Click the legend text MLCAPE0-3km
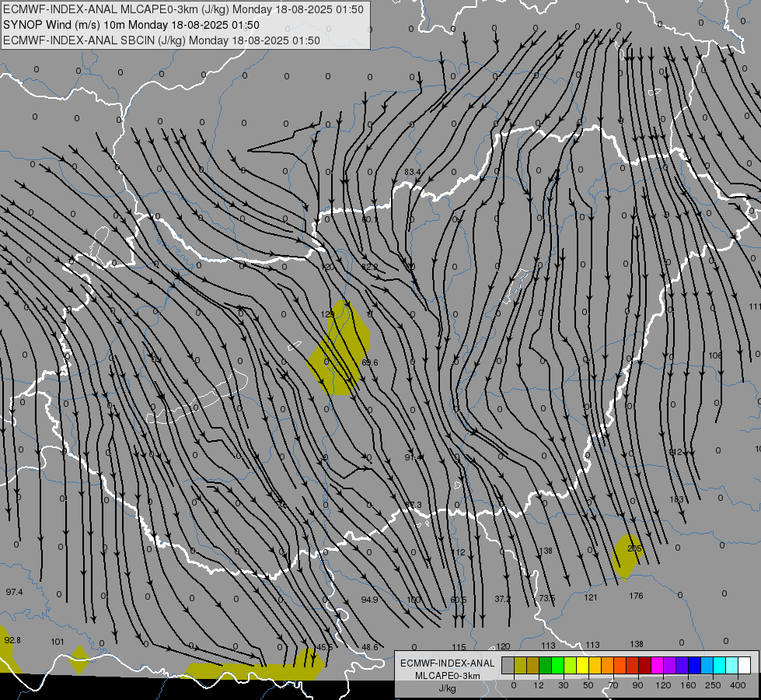Viewport: 761px width, 700px height. point(448,676)
